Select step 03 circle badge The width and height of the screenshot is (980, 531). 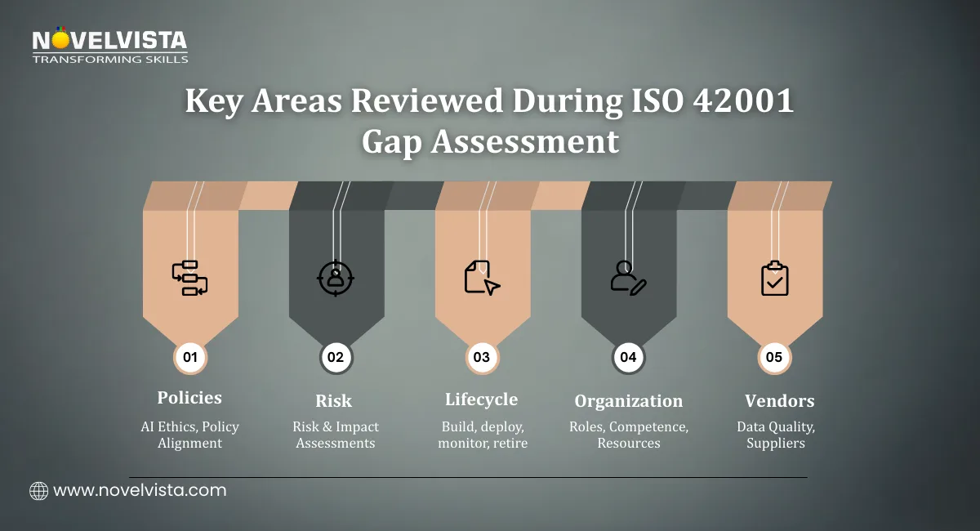coord(482,357)
